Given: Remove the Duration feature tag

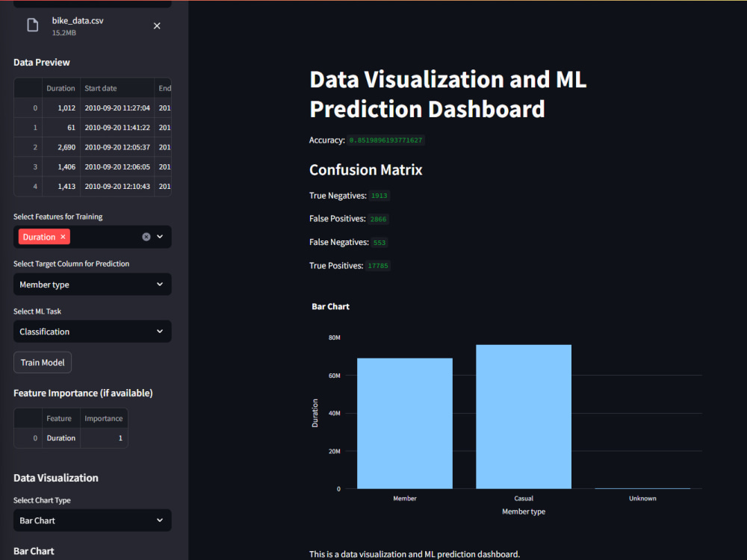Looking at the screenshot, I should click(63, 237).
